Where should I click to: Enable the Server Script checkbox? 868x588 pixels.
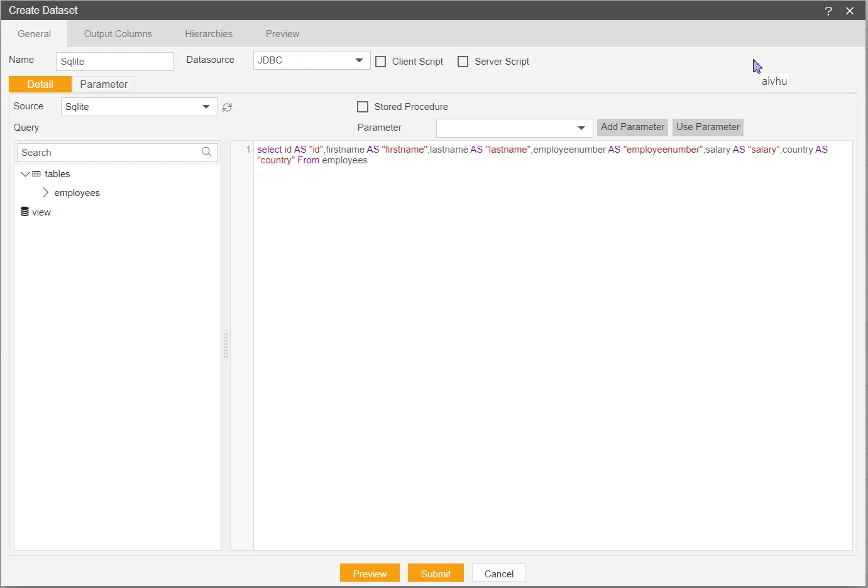click(x=463, y=62)
